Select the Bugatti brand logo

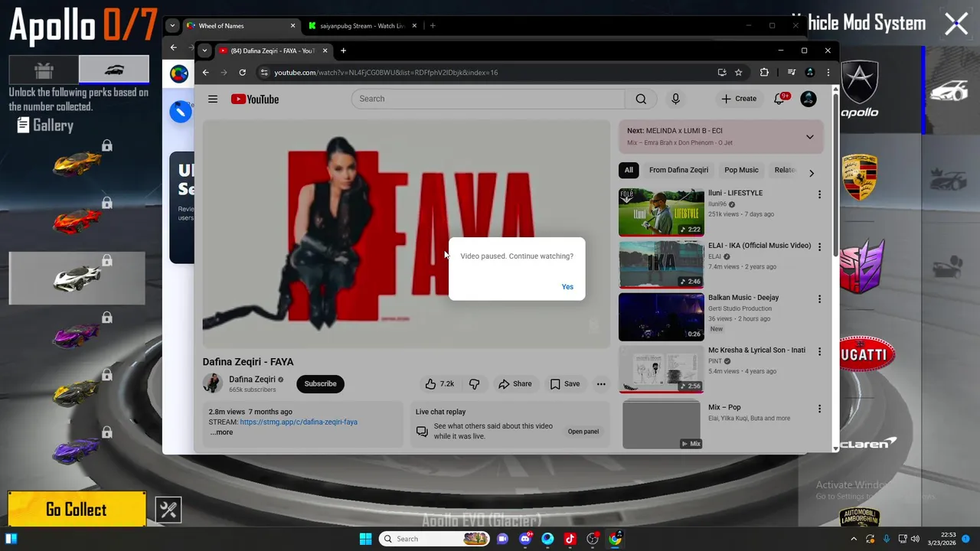click(867, 354)
